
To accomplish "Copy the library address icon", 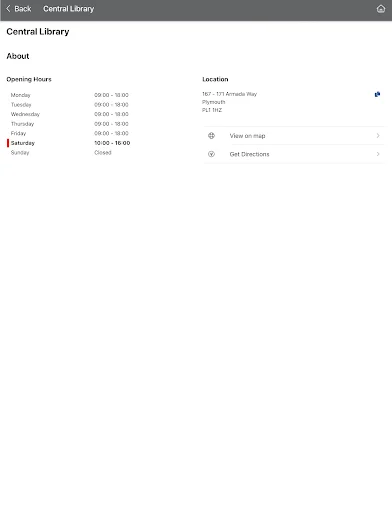I will pyautogui.click(x=377, y=94).
